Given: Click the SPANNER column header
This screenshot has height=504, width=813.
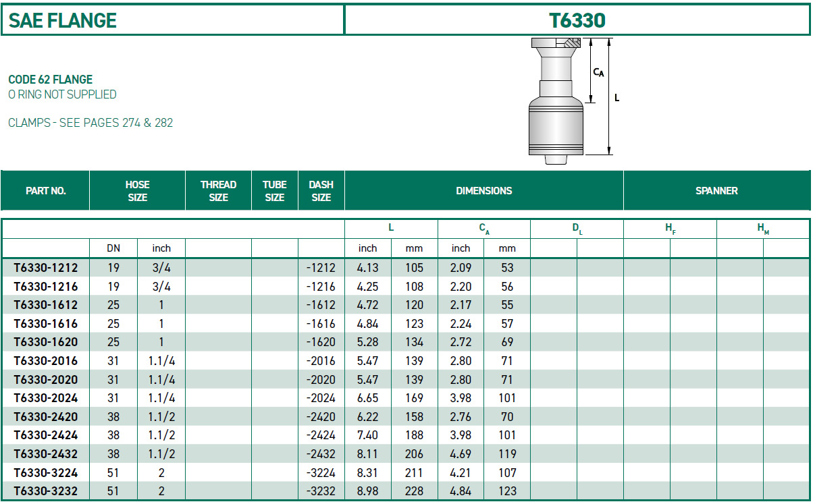Looking at the screenshot, I should (716, 191).
